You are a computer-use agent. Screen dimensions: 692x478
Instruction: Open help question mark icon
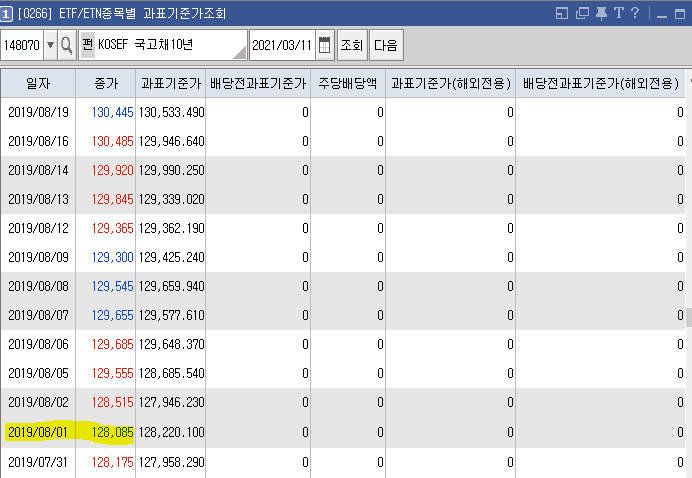click(x=635, y=13)
